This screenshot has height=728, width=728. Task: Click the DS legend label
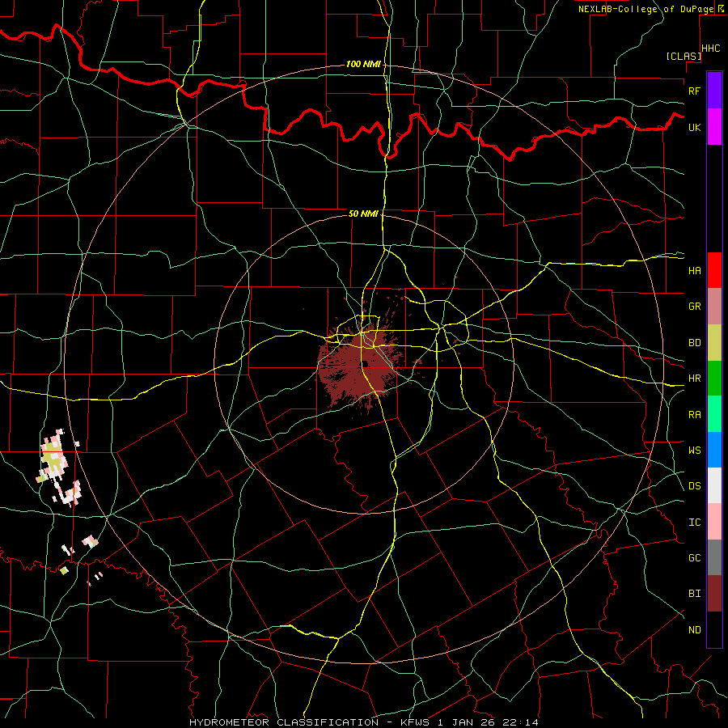pyautogui.click(x=694, y=486)
